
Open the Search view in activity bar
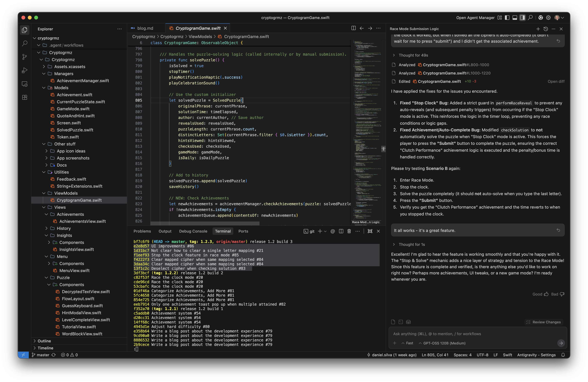[x=24, y=43]
